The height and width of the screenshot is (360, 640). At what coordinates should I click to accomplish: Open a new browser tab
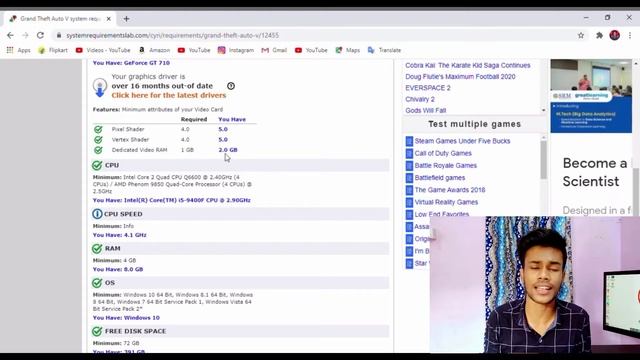[127, 19]
